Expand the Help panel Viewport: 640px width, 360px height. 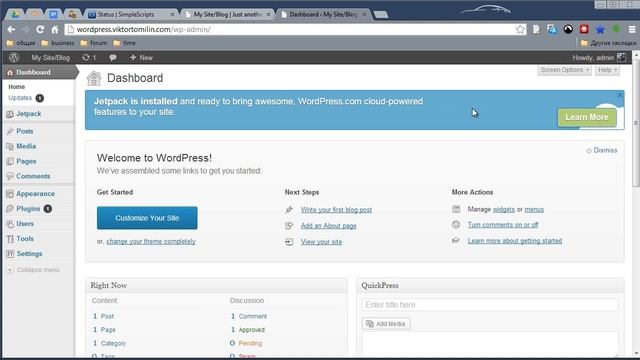coord(607,70)
